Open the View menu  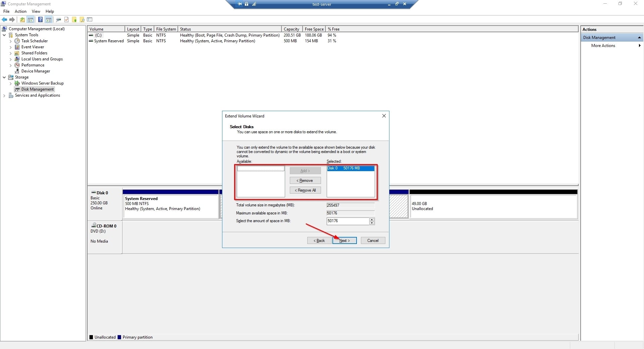[x=36, y=11]
